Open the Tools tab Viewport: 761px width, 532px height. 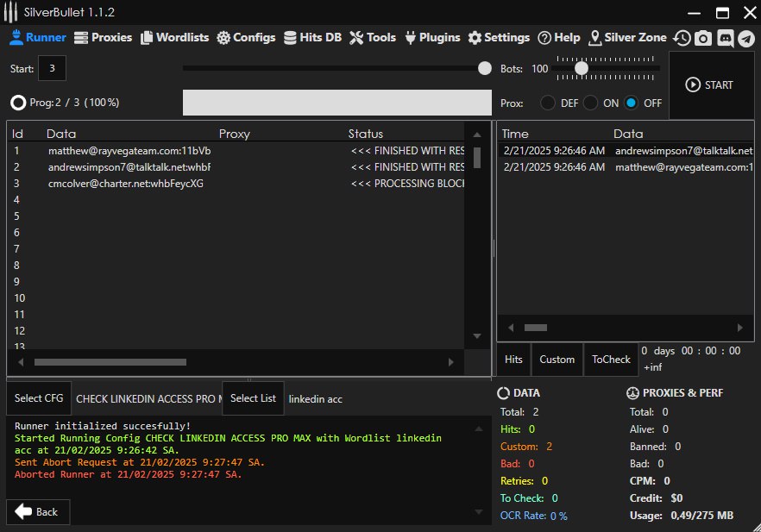373,38
